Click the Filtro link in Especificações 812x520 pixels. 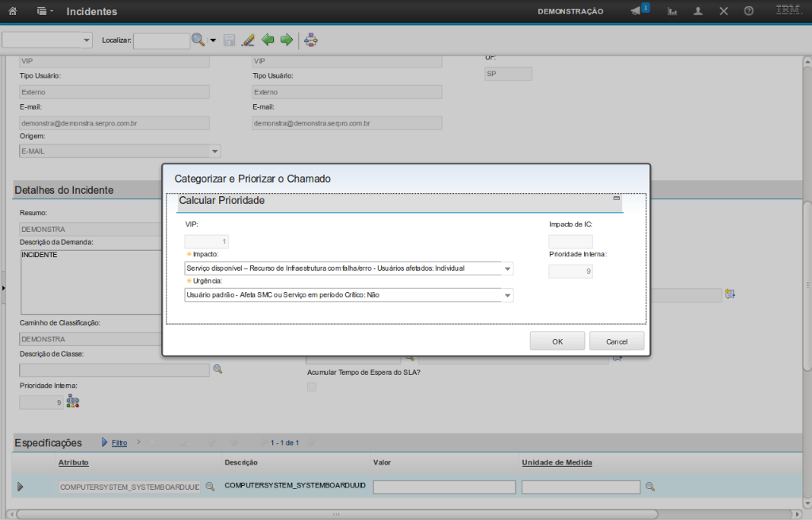[119, 443]
